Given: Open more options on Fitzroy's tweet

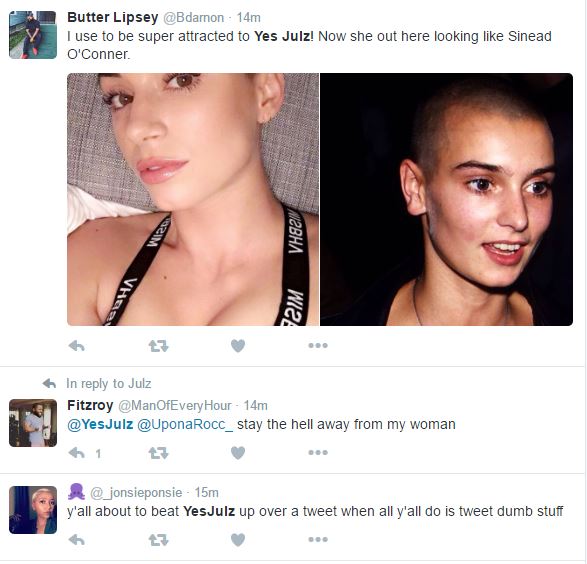Looking at the screenshot, I should pyautogui.click(x=318, y=453).
